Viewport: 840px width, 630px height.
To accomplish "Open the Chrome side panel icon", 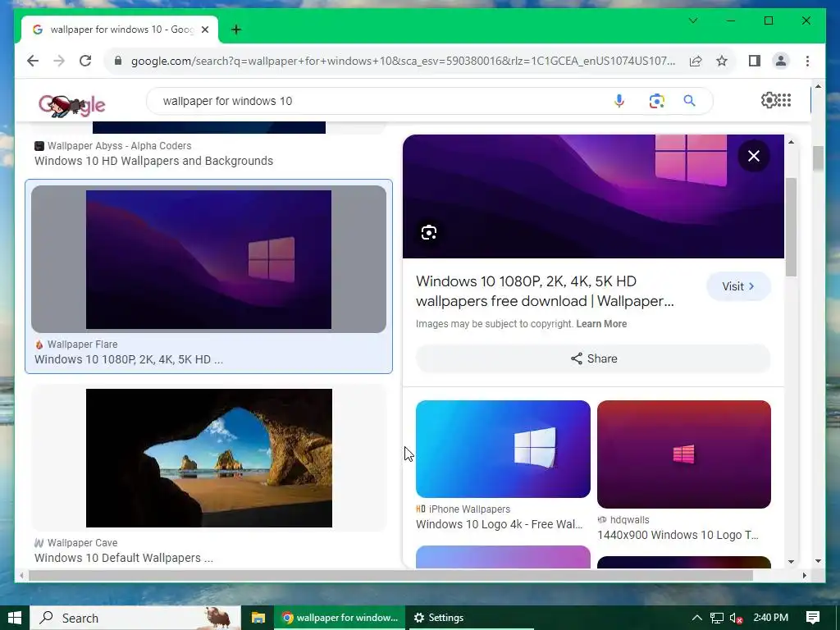I will (x=755, y=61).
